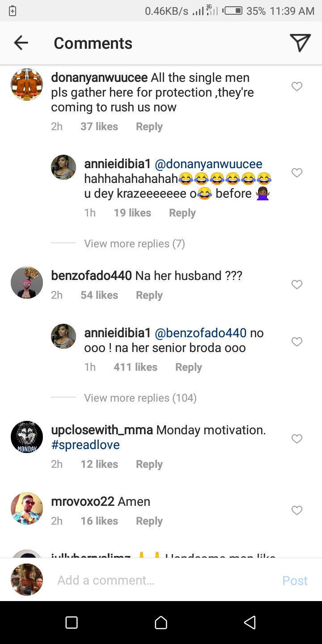Like donanyanwuucee's comment with the heart

(297, 87)
